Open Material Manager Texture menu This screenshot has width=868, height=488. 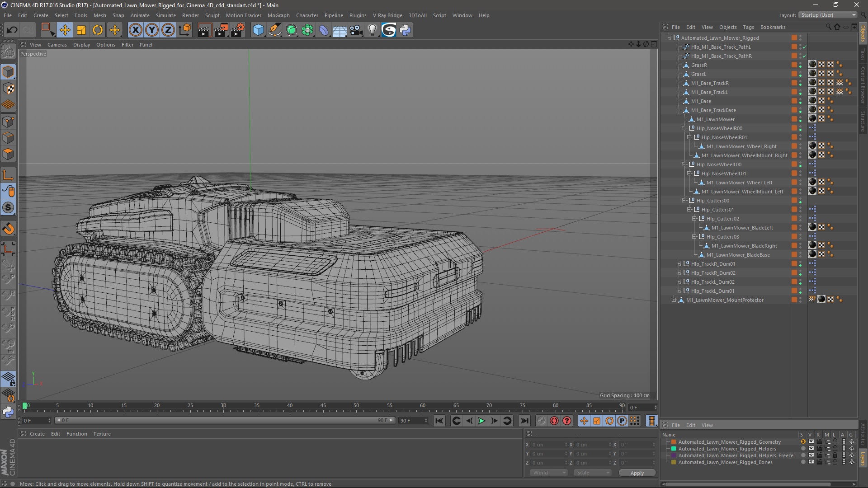tap(102, 434)
